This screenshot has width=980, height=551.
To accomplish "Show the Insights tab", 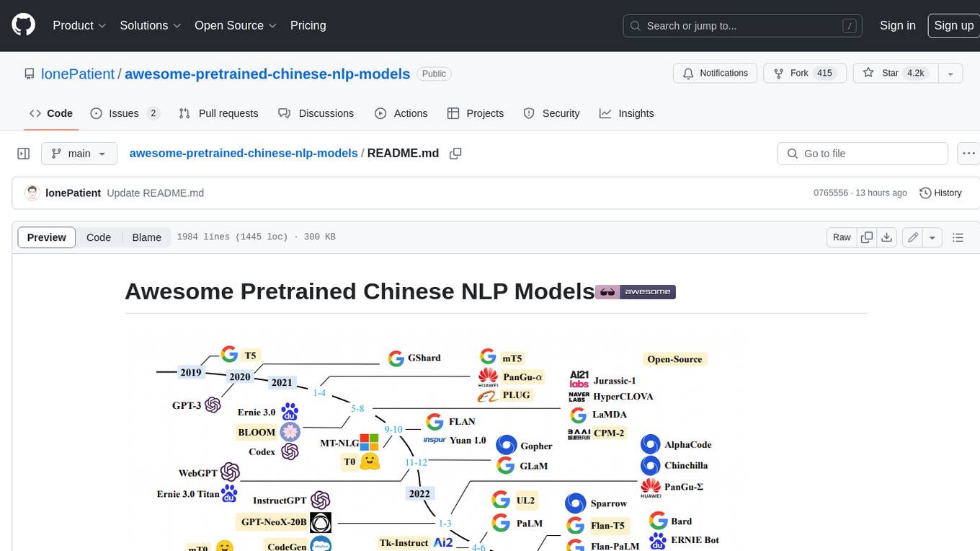I will (626, 113).
